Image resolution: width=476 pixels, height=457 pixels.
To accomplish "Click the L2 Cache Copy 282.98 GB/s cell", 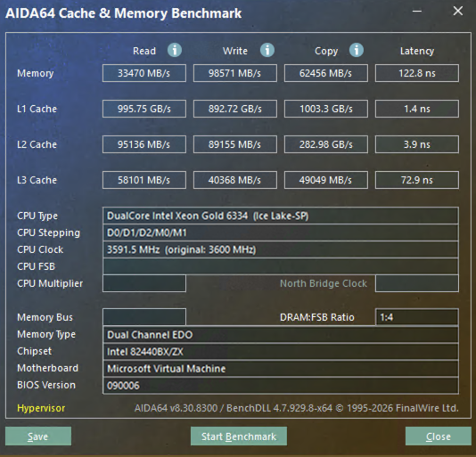I will [x=326, y=144].
